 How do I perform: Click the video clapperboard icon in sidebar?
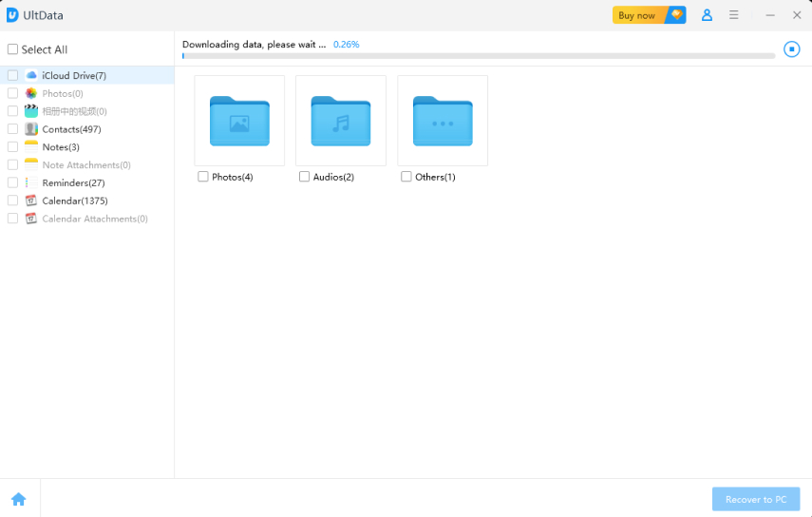point(31,111)
